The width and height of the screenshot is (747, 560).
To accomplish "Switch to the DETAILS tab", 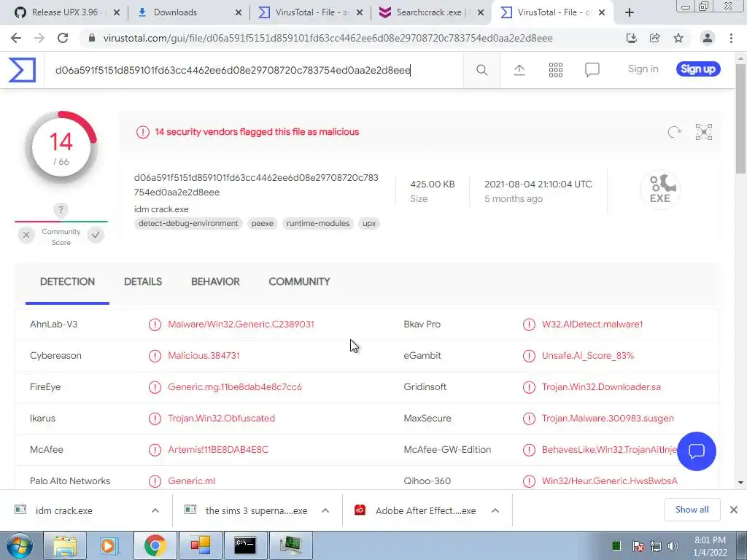I will [143, 282].
